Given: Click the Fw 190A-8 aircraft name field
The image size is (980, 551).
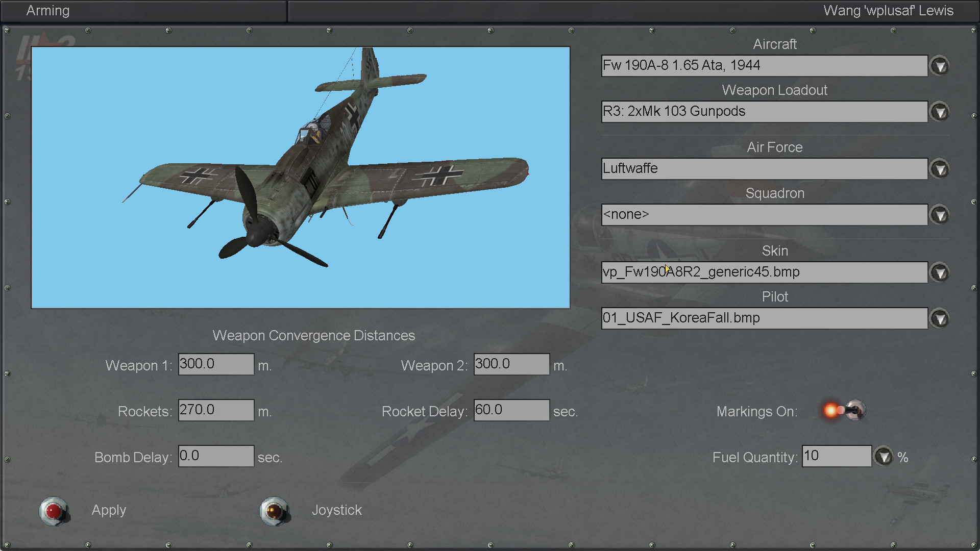Looking at the screenshot, I should pos(764,66).
